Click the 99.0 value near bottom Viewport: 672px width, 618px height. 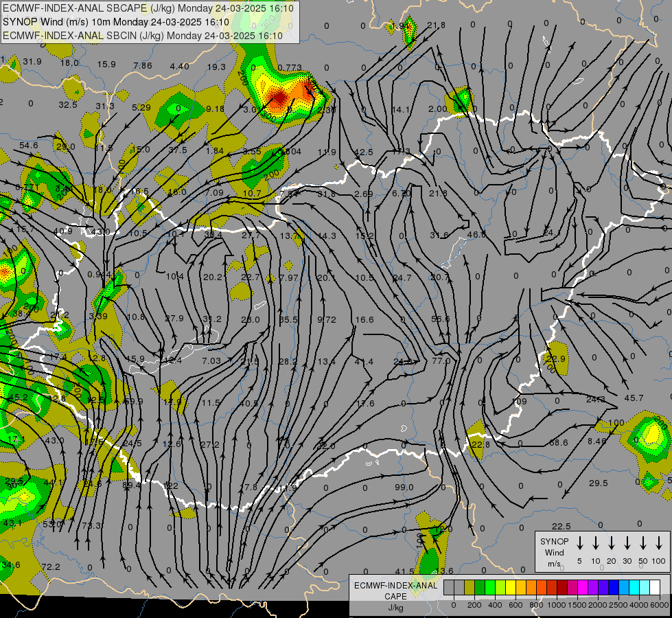tap(404, 488)
